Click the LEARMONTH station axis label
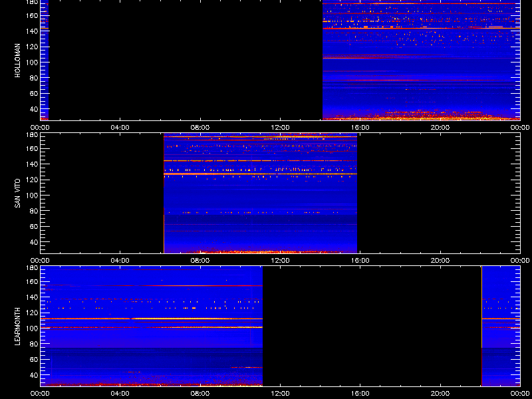This screenshot has width=532, height=399. coord(18,327)
